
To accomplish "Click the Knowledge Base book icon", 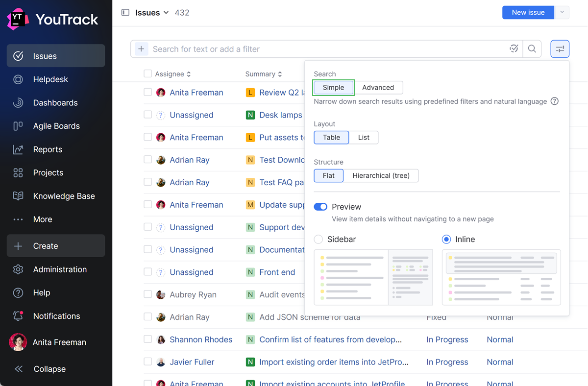I will coord(18,196).
